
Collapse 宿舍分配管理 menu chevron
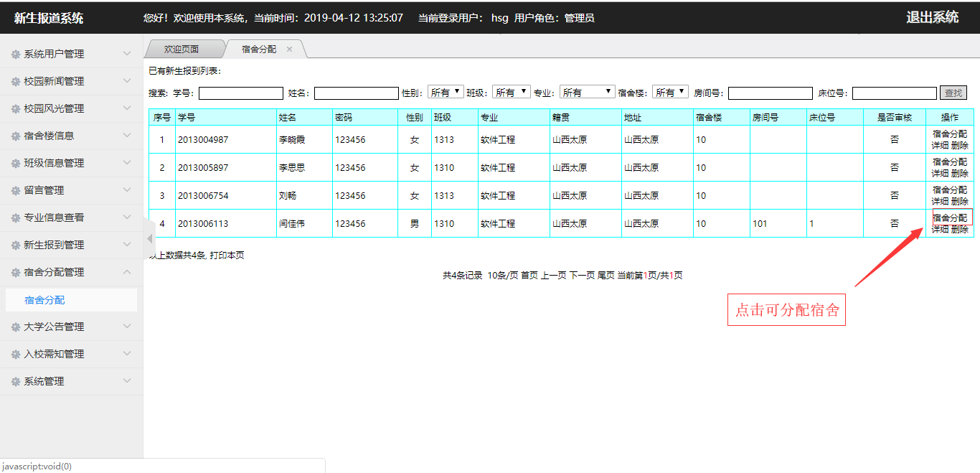coord(127,272)
